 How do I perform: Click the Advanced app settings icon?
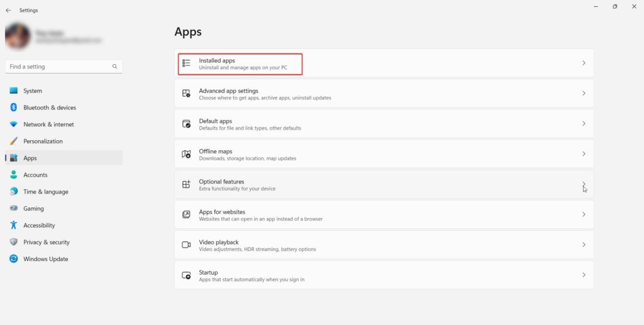(x=186, y=93)
